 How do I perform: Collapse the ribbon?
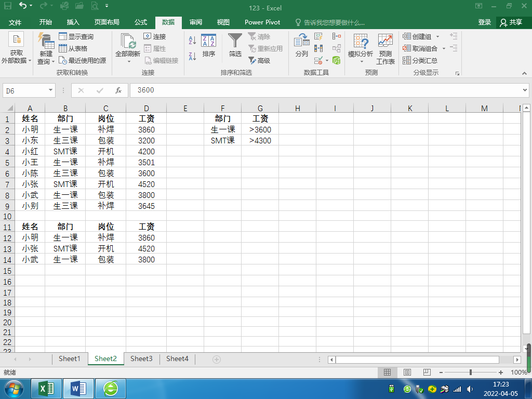tap(525, 73)
